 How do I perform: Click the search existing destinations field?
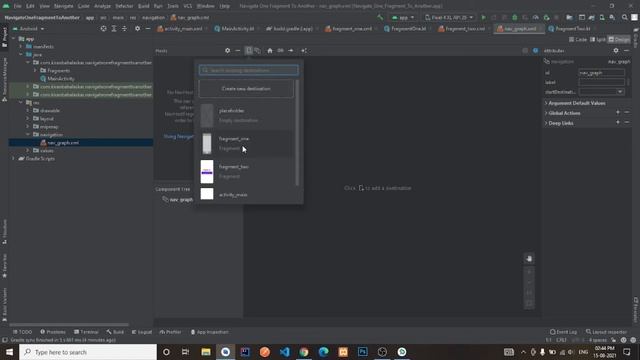pos(249,70)
